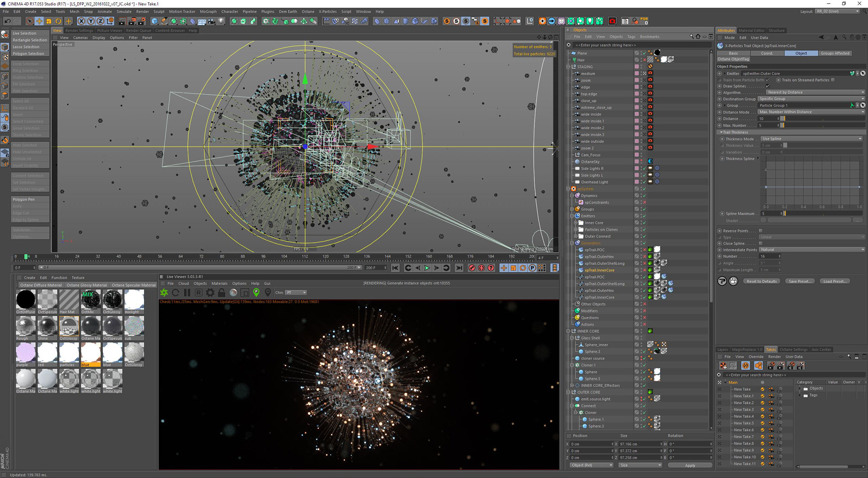Toggle the Z axis lock
Image resolution: width=868 pixels, height=478 pixels.
coord(100,21)
